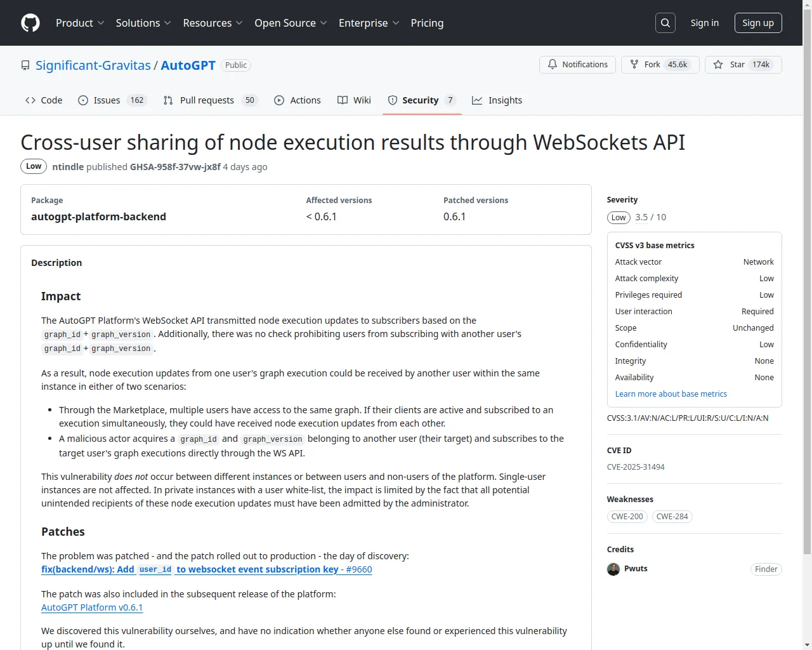Click the CVSS:3.1 vector string
The width and height of the screenshot is (812, 650).
(688, 418)
